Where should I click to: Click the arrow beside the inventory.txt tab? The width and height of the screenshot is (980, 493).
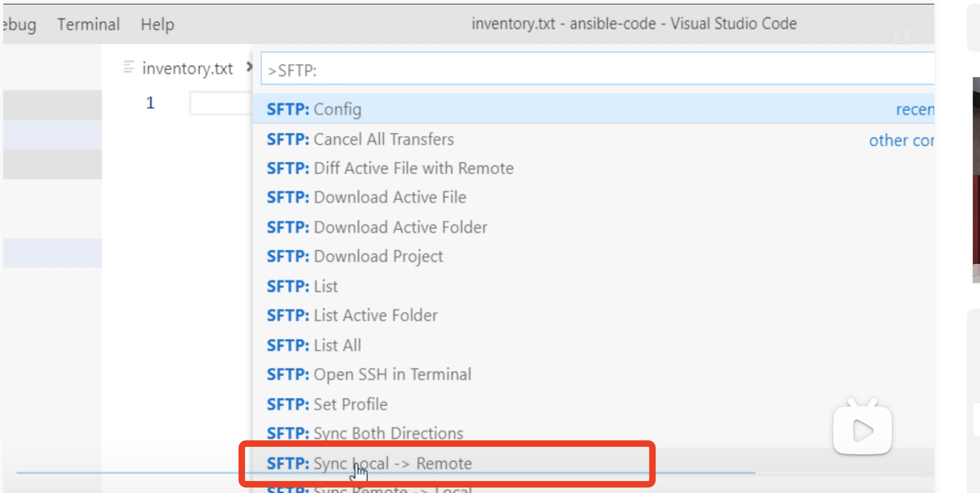point(249,67)
